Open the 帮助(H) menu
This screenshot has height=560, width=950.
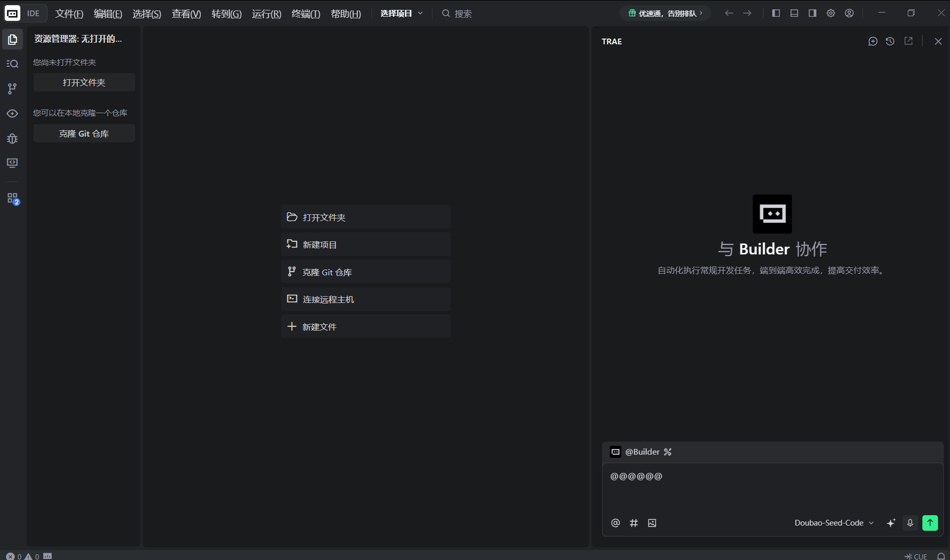click(346, 14)
